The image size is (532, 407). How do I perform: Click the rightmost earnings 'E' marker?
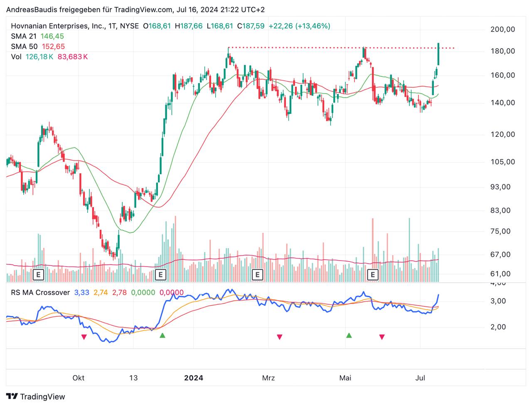pyautogui.click(x=373, y=274)
